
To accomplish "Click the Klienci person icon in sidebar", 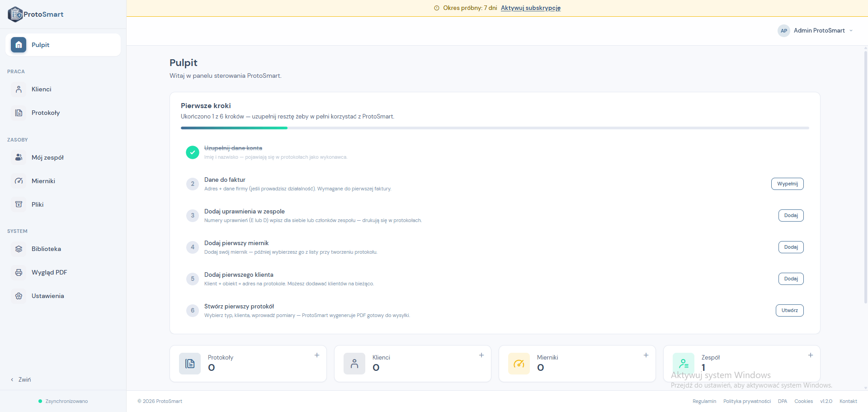I will pyautogui.click(x=19, y=89).
